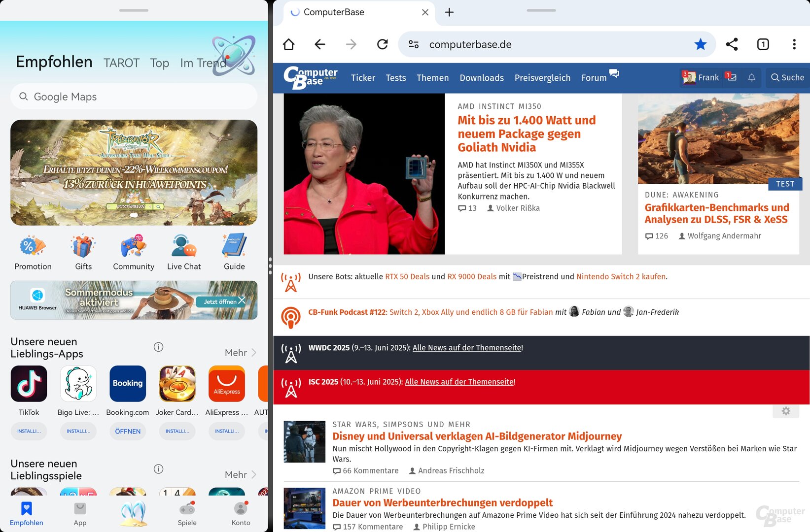Open the TreeSavior Neo promo banner
Viewport: 810px width, 532px height.
[x=134, y=172]
